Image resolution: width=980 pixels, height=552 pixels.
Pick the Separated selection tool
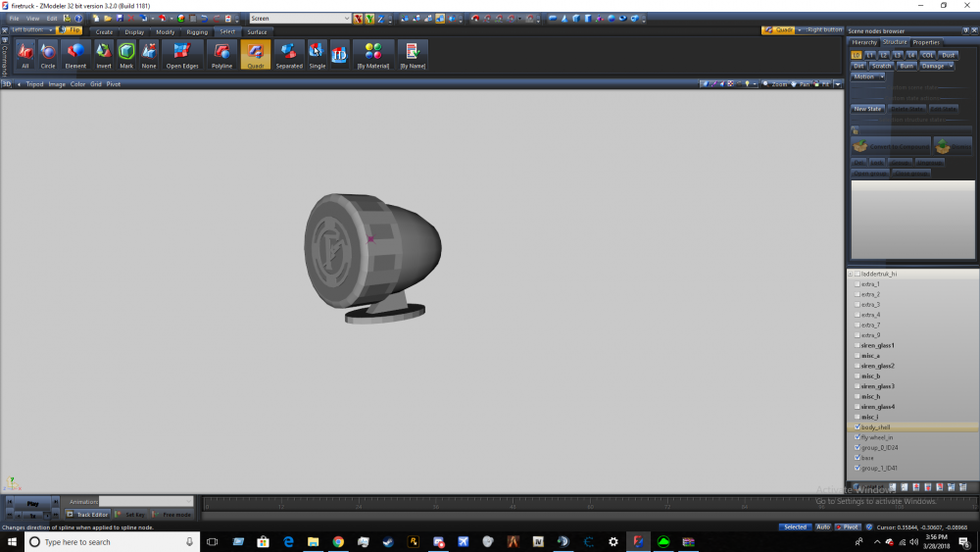(289, 55)
